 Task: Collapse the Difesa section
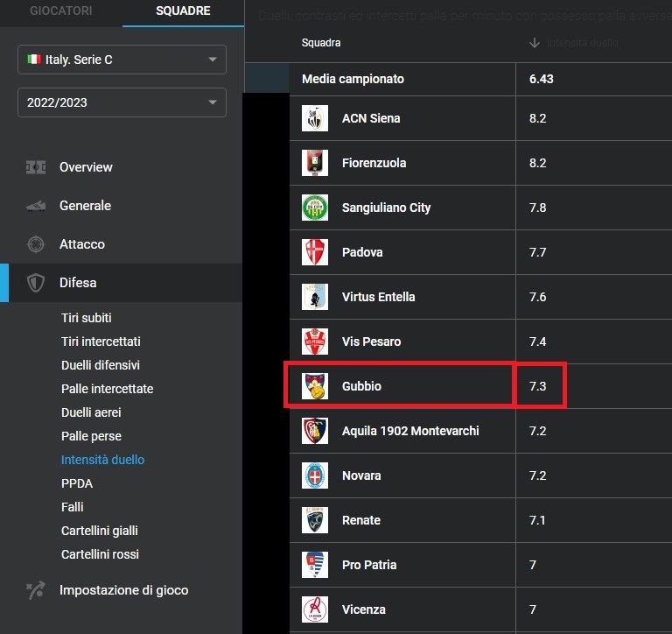click(122, 283)
